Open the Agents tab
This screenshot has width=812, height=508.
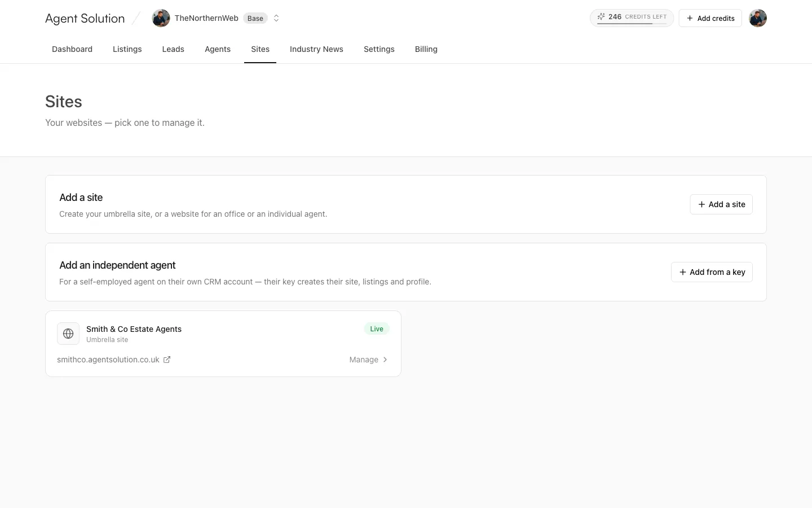[218, 49]
